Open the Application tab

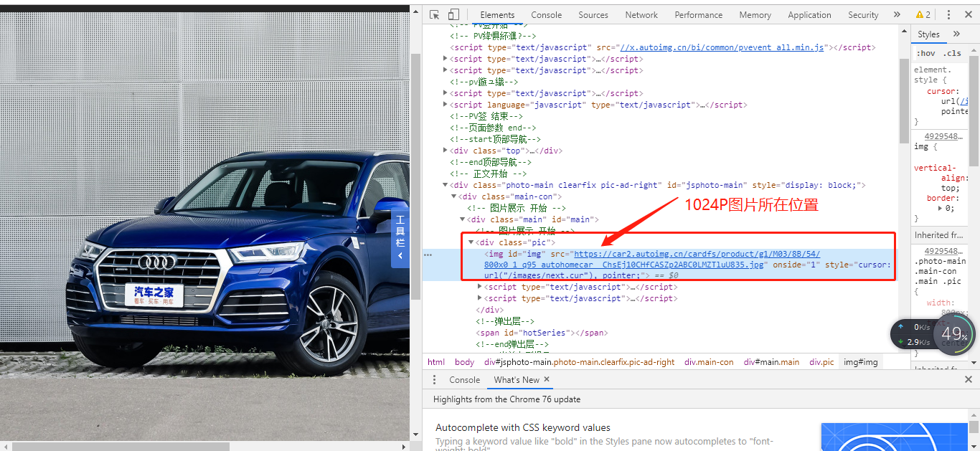click(809, 14)
